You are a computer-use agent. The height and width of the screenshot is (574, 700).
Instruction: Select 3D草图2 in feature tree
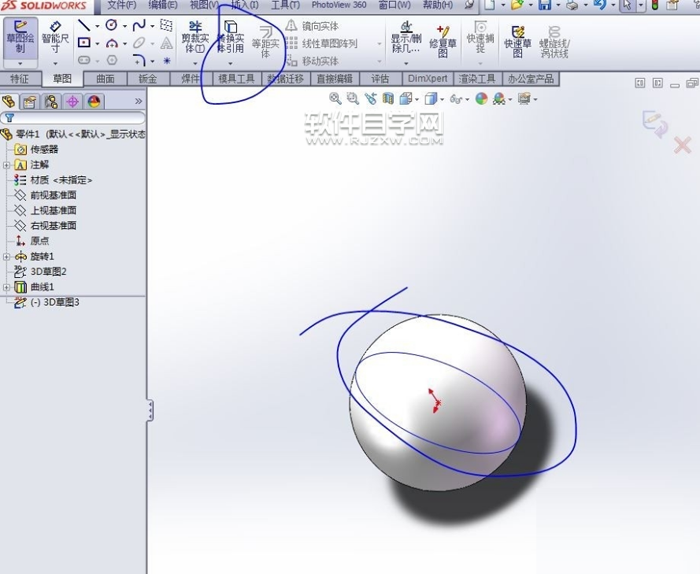[48, 271]
